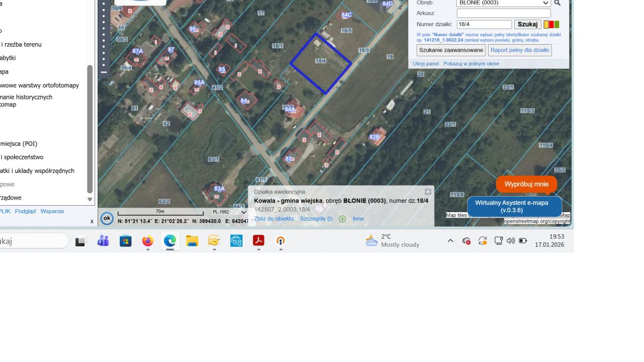Screen dimensions: 644x362
Task: Open Microsoft Teams from the taskbar
Action: pyautogui.click(x=103, y=241)
